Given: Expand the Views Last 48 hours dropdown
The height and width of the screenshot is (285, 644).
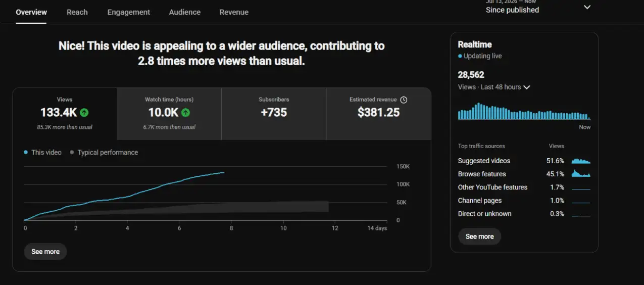Looking at the screenshot, I should click(x=494, y=87).
